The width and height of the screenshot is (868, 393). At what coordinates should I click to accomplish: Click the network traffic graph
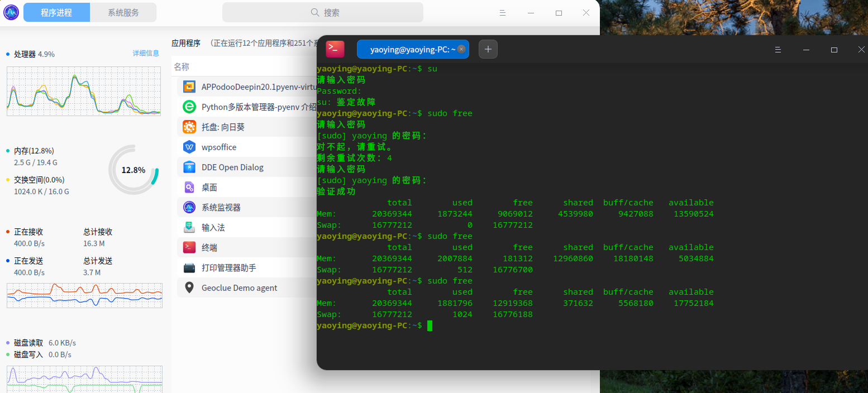[x=84, y=295]
